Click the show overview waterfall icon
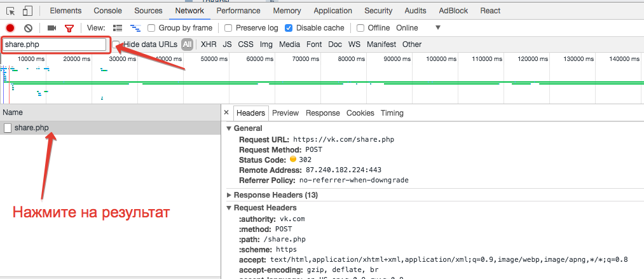 click(135, 28)
